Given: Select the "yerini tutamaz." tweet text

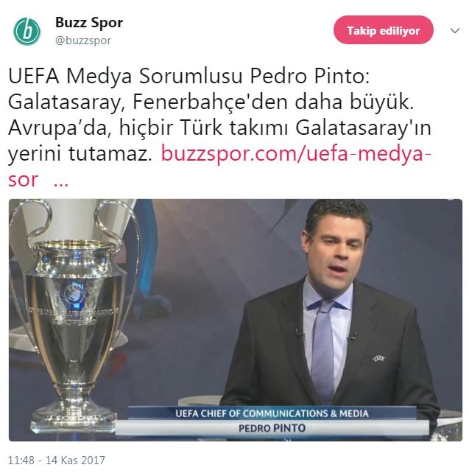Looking at the screenshot, I should tap(80, 153).
